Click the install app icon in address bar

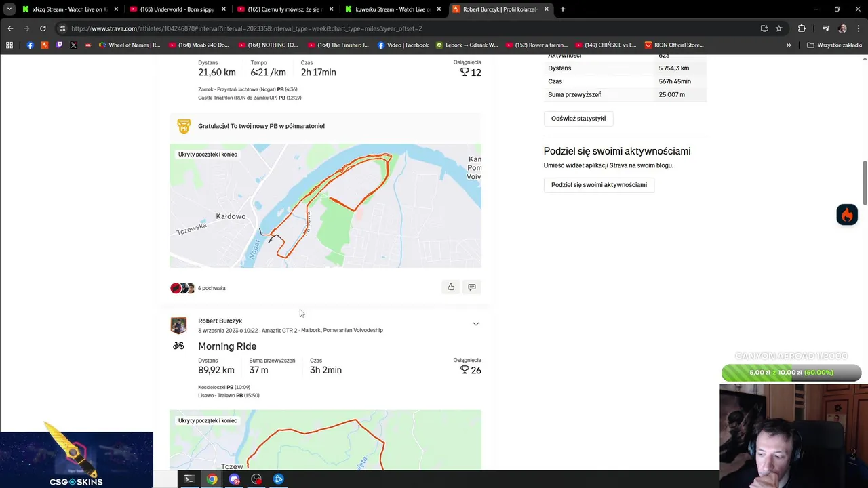[764, 28]
